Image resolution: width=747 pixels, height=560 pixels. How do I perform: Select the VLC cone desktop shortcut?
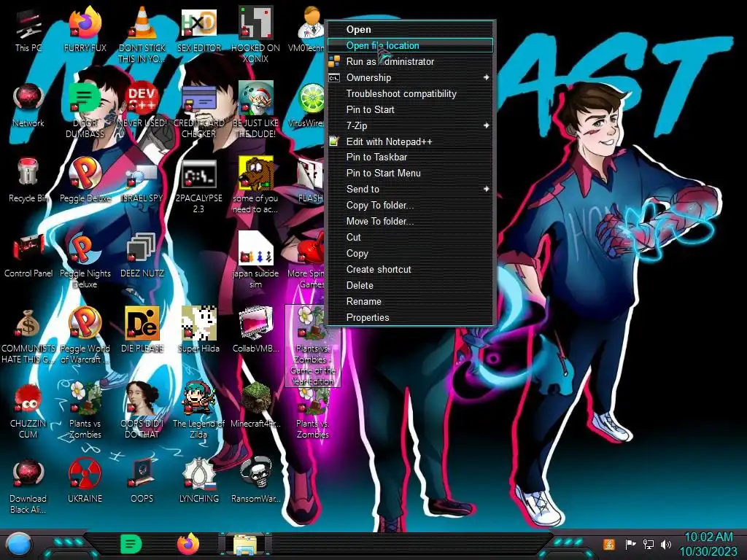pyautogui.click(x=142, y=34)
